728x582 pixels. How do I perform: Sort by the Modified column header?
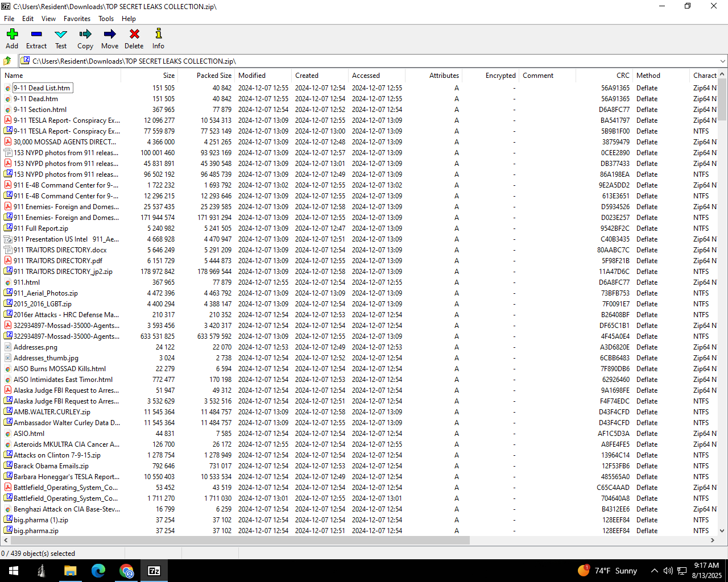[x=263, y=76]
